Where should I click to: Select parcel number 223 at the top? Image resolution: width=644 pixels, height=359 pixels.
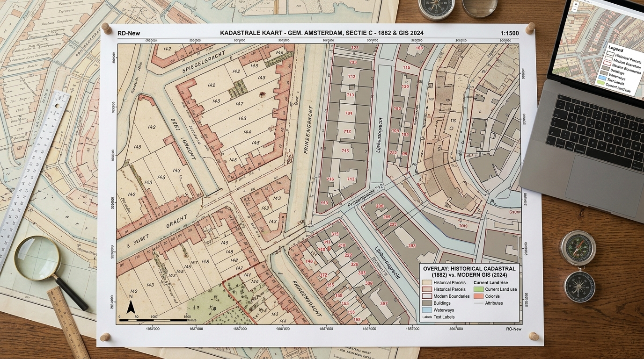point(355,48)
